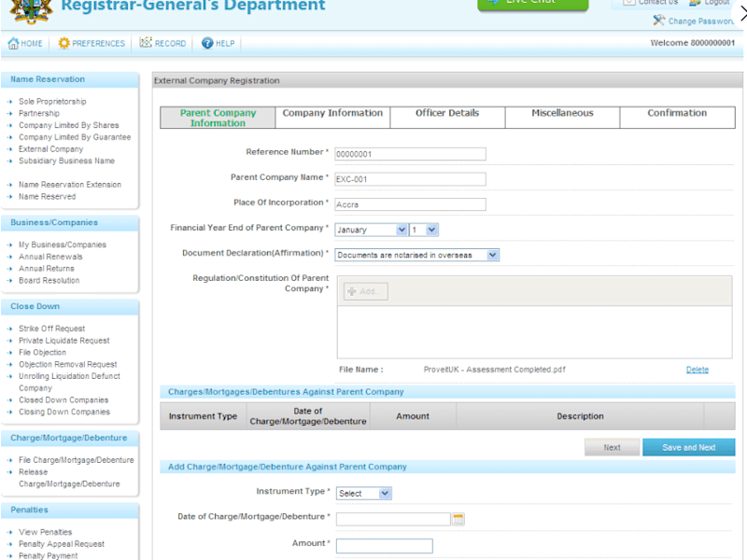The image size is (747, 560).
Task: Click the Add regulation document button
Action: (x=366, y=291)
